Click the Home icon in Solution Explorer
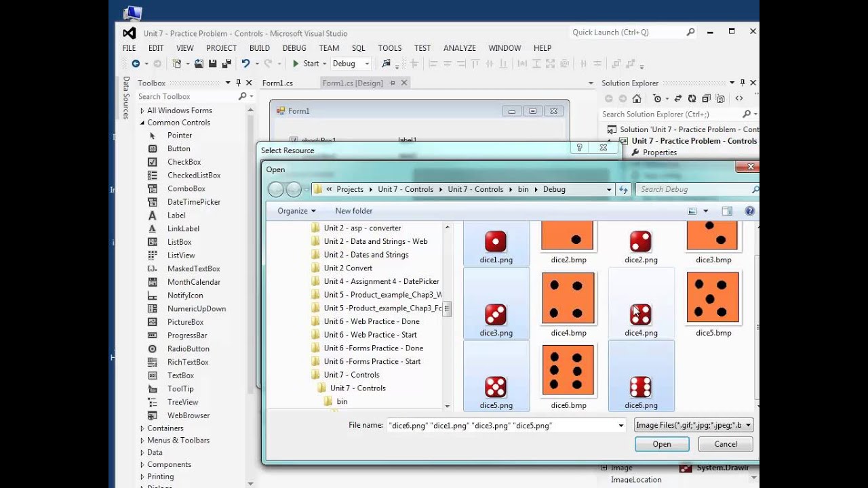The height and width of the screenshot is (488, 868). pos(636,98)
